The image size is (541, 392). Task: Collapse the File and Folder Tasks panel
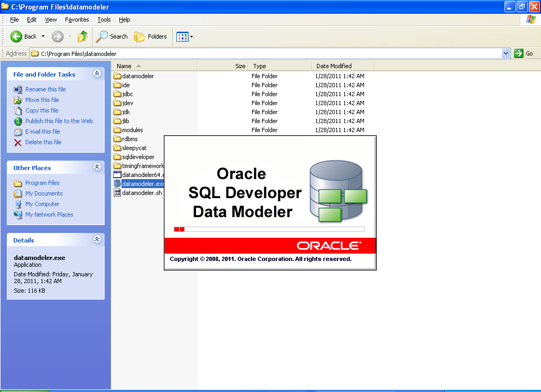pos(97,73)
